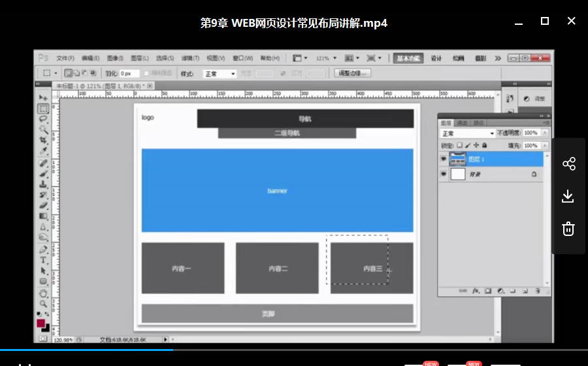
Task: Click Subtract from selection mode button
Action: point(84,73)
